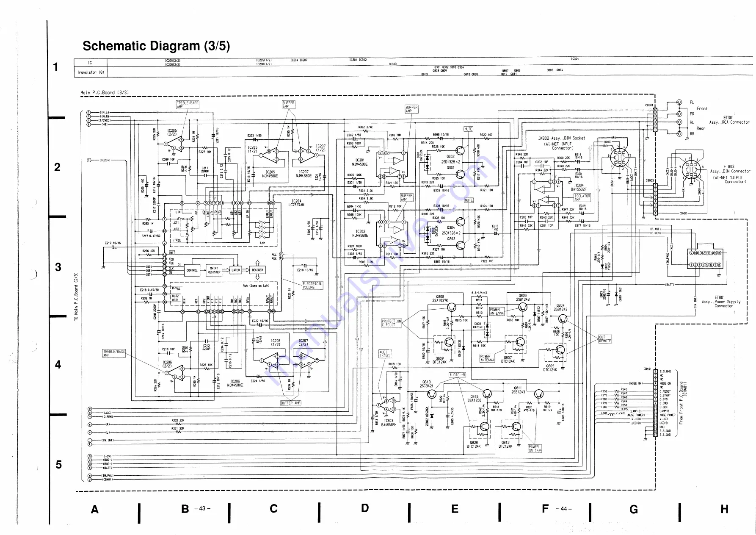This screenshot has height=535, width=756.
Task: Click the '2SA1037K' transistor type label
Action: pos(440,300)
